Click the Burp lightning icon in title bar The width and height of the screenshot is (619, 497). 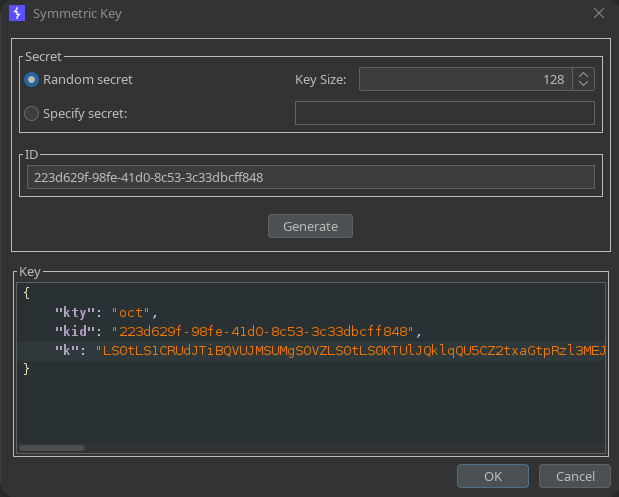(16, 13)
